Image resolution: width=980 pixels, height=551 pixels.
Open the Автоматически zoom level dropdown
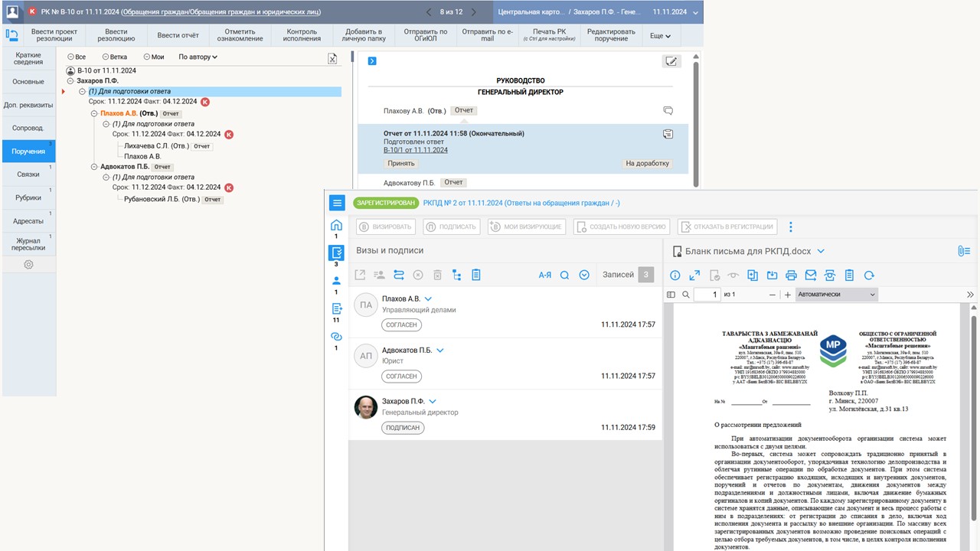click(836, 295)
